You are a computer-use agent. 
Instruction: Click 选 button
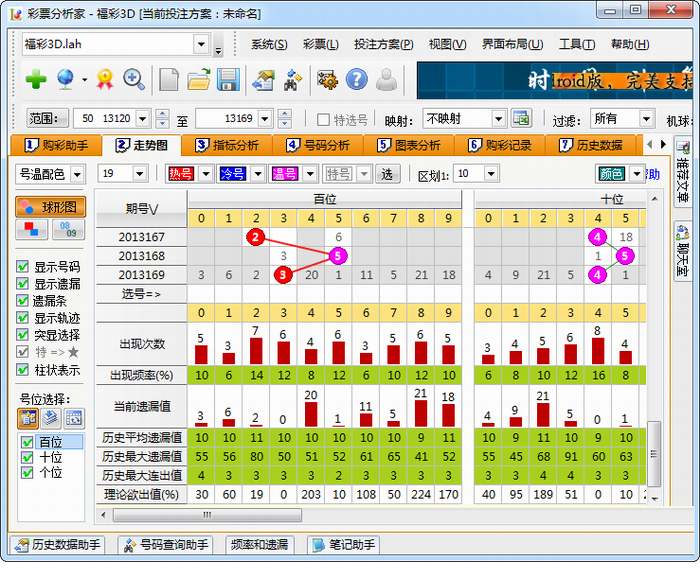(x=387, y=174)
